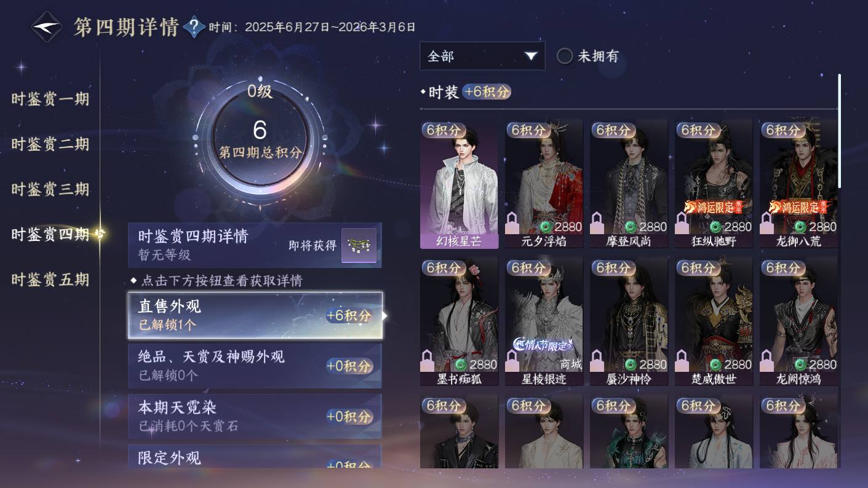Click the 时鉴赏四期详情 panel

pos(255,245)
